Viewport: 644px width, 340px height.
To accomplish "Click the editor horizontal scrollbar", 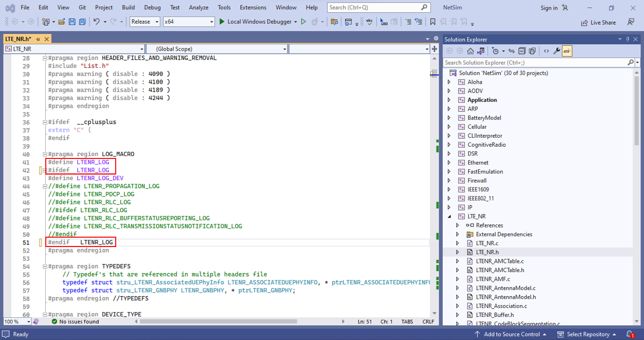I will 218,322.
